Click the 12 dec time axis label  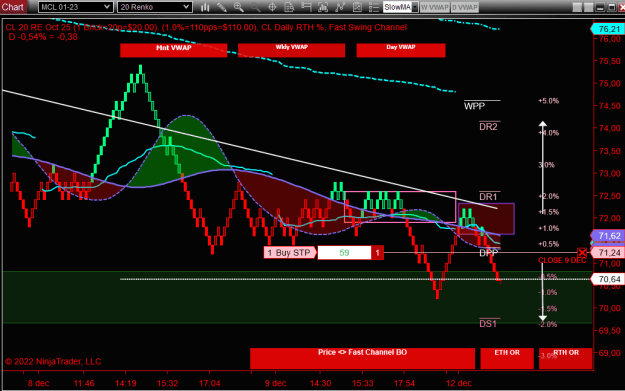click(459, 383)
